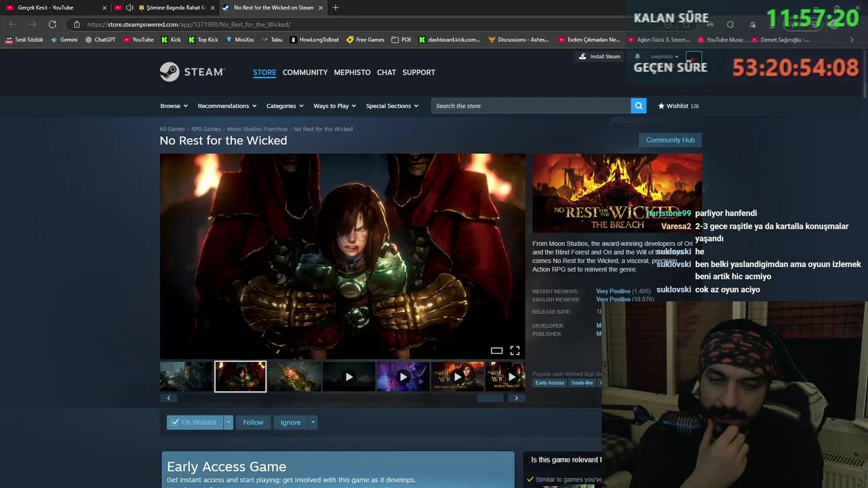The width and height of the screenshot is (868, 488).
Task: Click the All Games breadcrumb link
Action: 172,129
